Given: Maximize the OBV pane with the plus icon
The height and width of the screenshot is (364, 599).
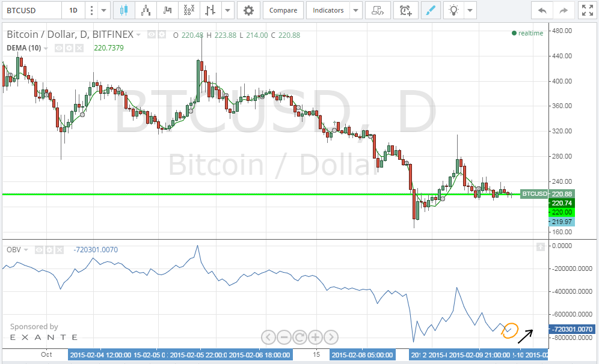Looking at the screenshot, I should pos(541,246).
